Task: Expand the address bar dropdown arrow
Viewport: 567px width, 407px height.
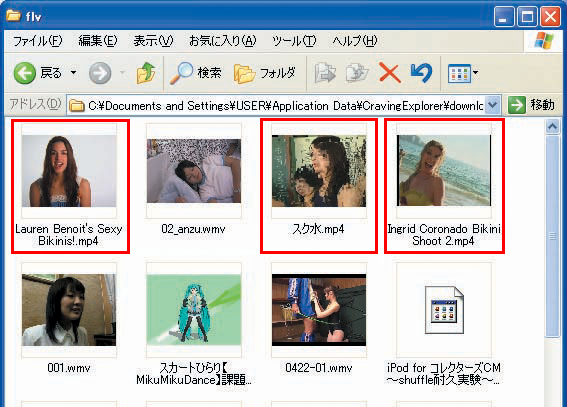Action: (x=493, y=105)
